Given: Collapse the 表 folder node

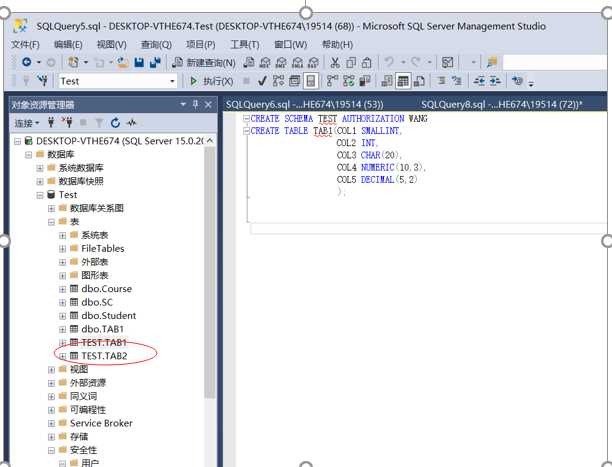Looking at the screenshot, I should tap(51, 222).
